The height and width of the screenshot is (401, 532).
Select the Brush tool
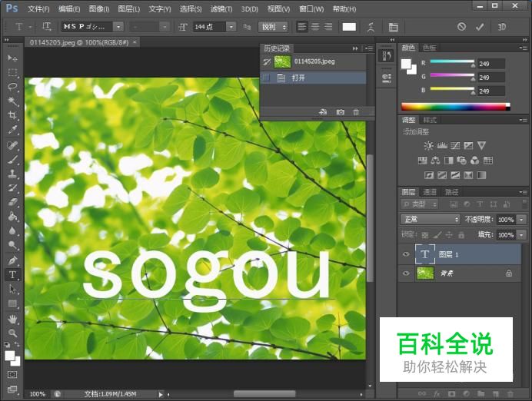[12, 159]
